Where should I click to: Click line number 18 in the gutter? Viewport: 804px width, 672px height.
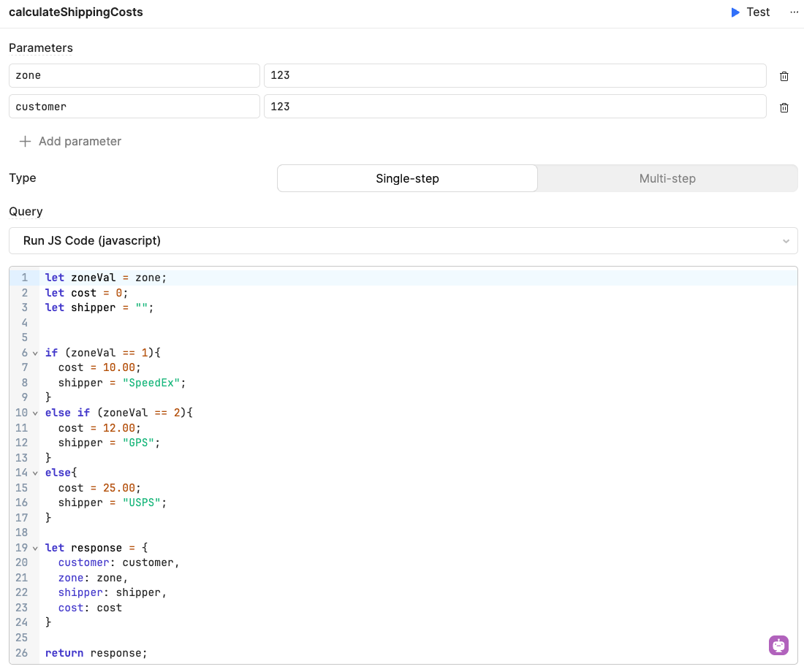[x=21, y=532]
